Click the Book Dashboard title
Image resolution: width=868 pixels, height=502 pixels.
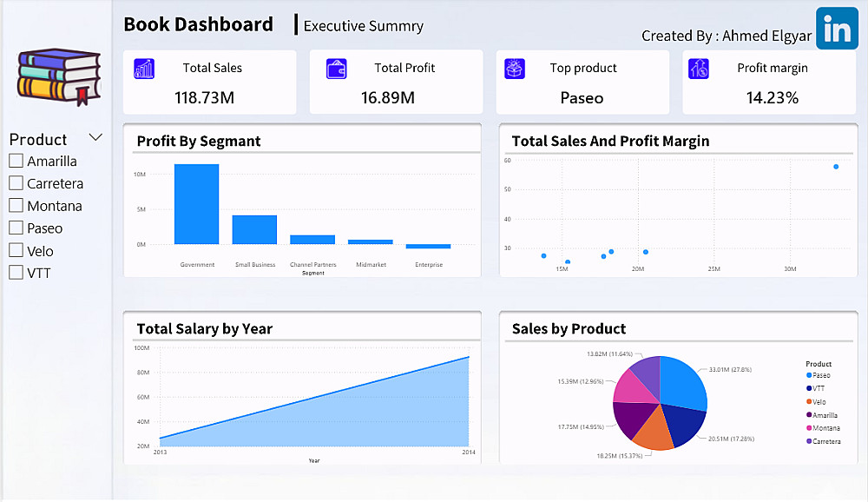(x=198, y=24)
